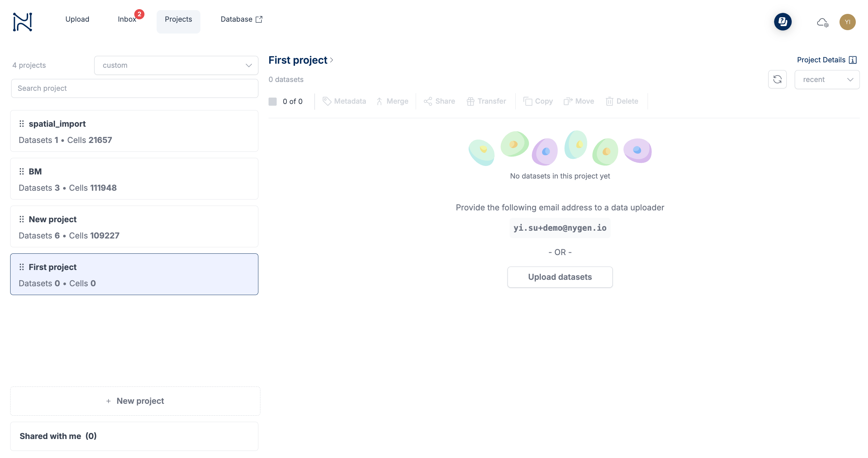Refresh the dataset list

point(777,80)
